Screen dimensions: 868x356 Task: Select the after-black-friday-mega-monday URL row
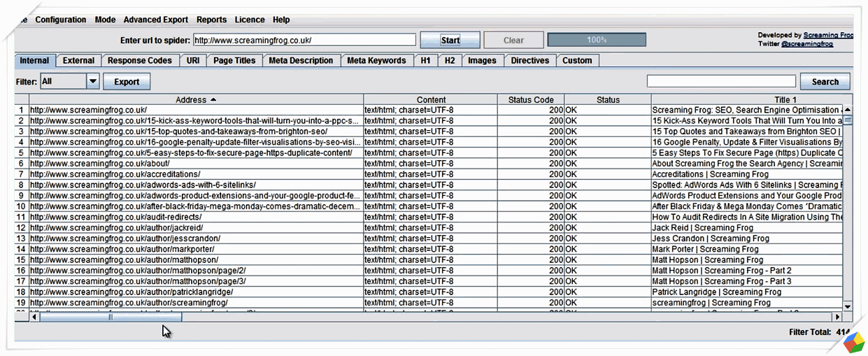[x=196, y=206]
